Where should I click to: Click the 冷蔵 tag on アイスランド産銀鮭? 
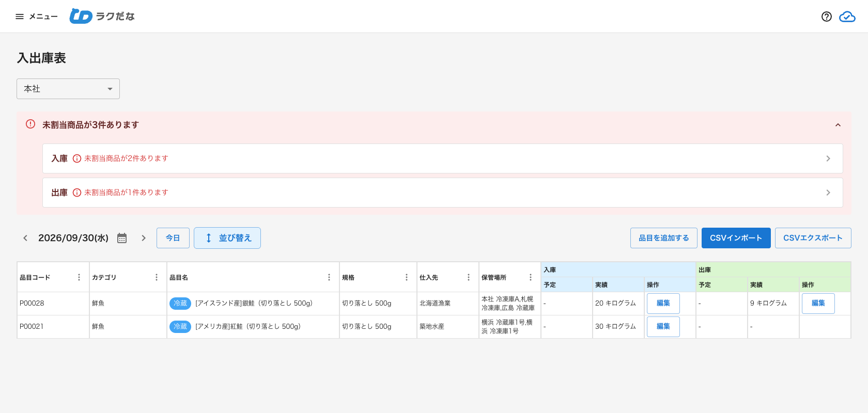pyautogui.click(x=180, y=304)
